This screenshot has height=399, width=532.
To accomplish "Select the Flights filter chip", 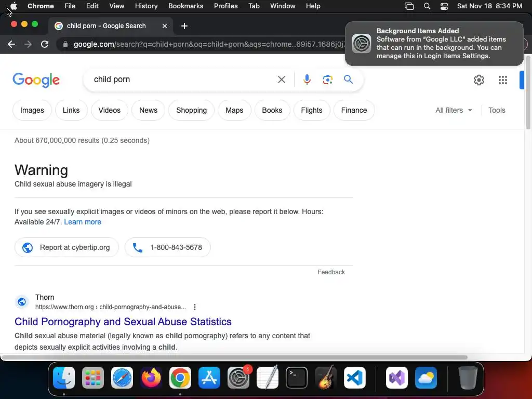I will click(x=312, y=110).
